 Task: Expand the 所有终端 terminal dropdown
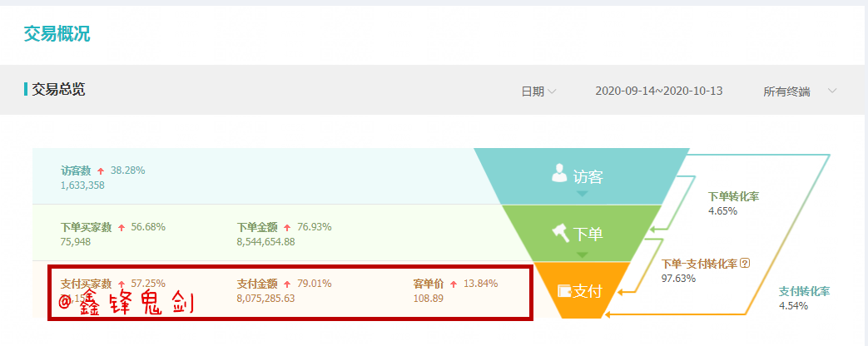coord(800,91)
